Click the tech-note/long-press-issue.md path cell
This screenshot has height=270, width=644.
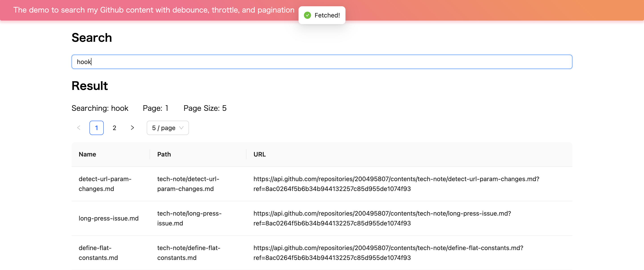(189, 218)
